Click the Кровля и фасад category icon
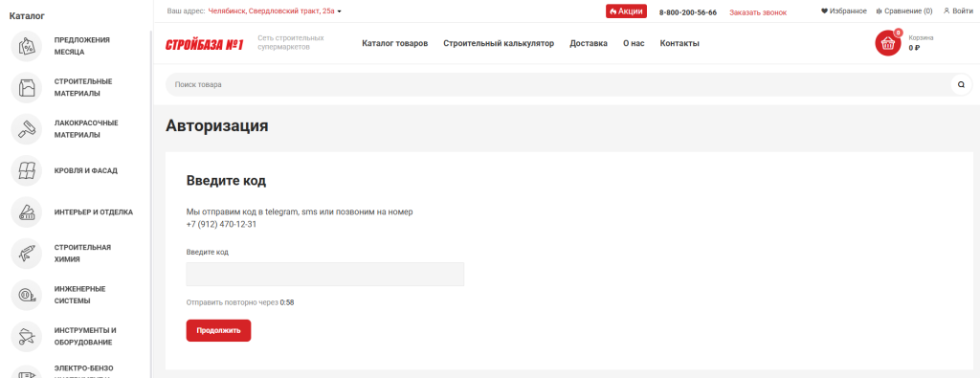Image resolution: width=980 pixels, height=378 pixels. click(26, 170)
